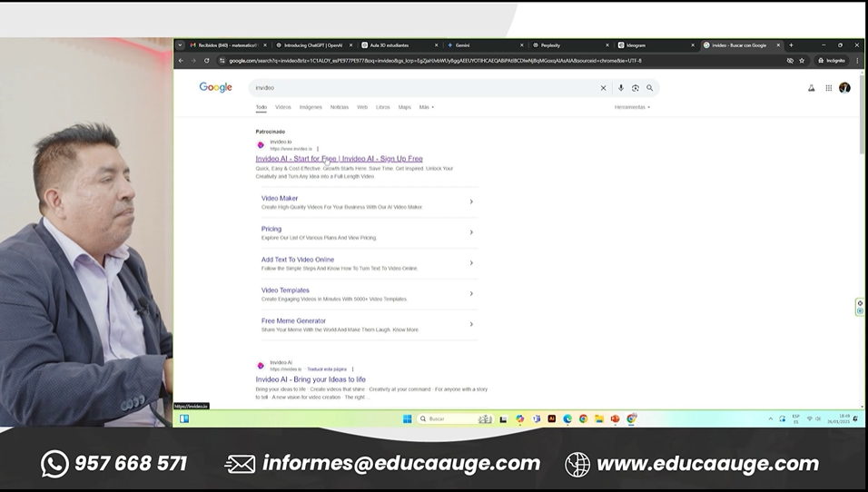Open the Free Meme Generator sitelink
Viewport: 868px width, 492px height.
coord(293,321)
